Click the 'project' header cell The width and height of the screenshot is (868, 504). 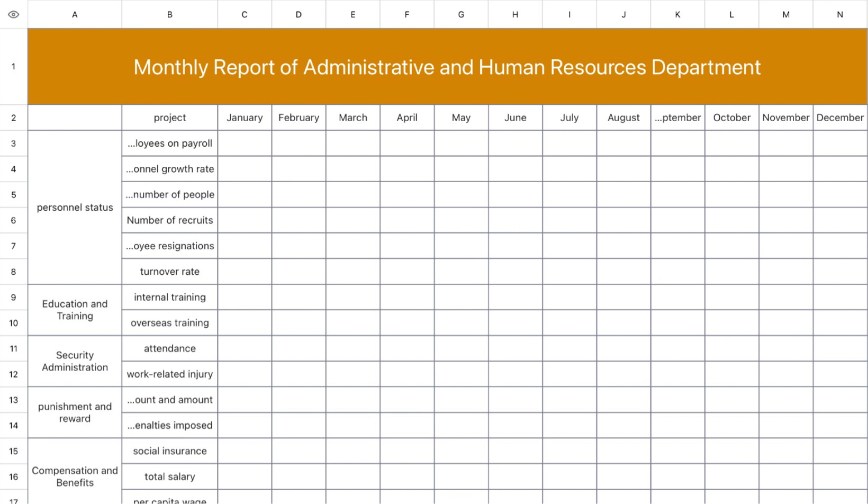(x=170, y=118)
